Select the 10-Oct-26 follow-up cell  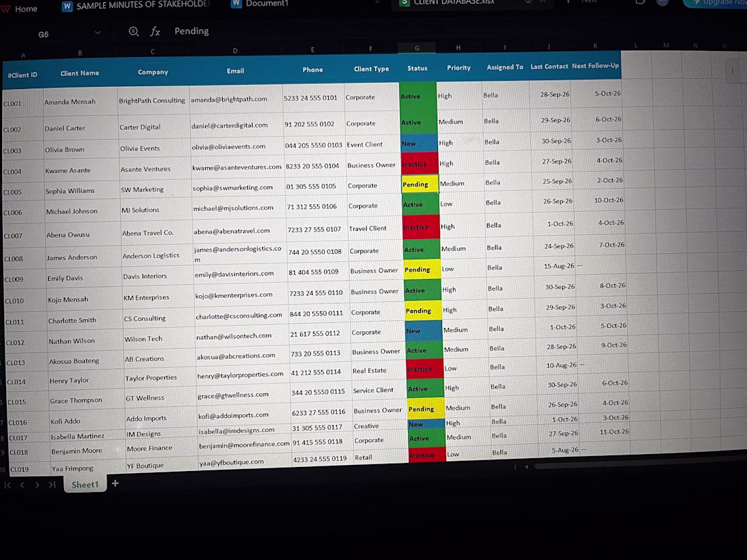pyautogui.click(x=600, y=200)
